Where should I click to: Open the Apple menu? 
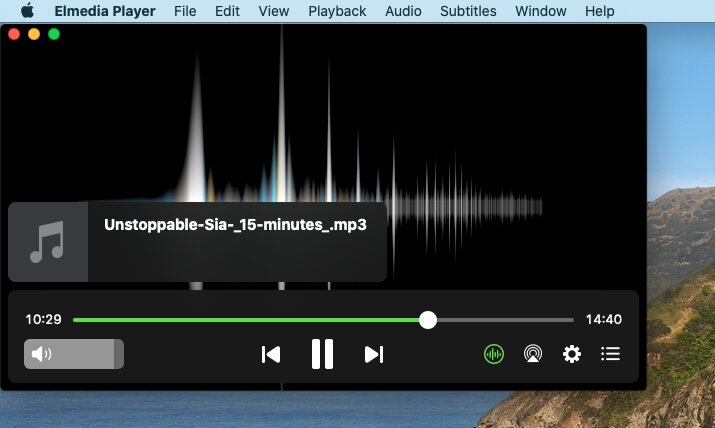pos(27,10)
